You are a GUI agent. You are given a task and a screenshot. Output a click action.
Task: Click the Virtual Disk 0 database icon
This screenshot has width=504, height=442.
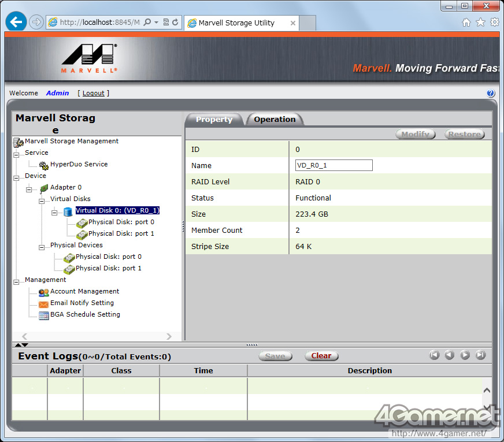[x=68, y=212]
